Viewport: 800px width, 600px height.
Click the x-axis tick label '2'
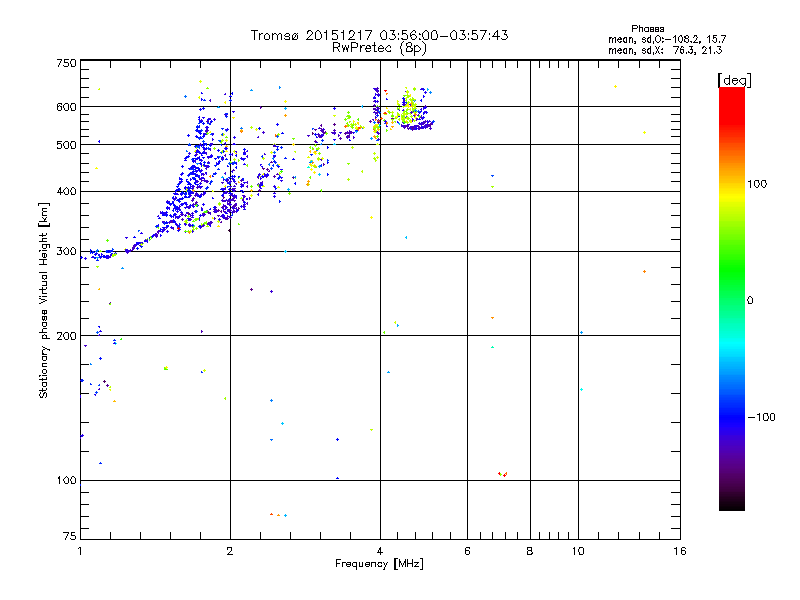[x=230, y=551]
